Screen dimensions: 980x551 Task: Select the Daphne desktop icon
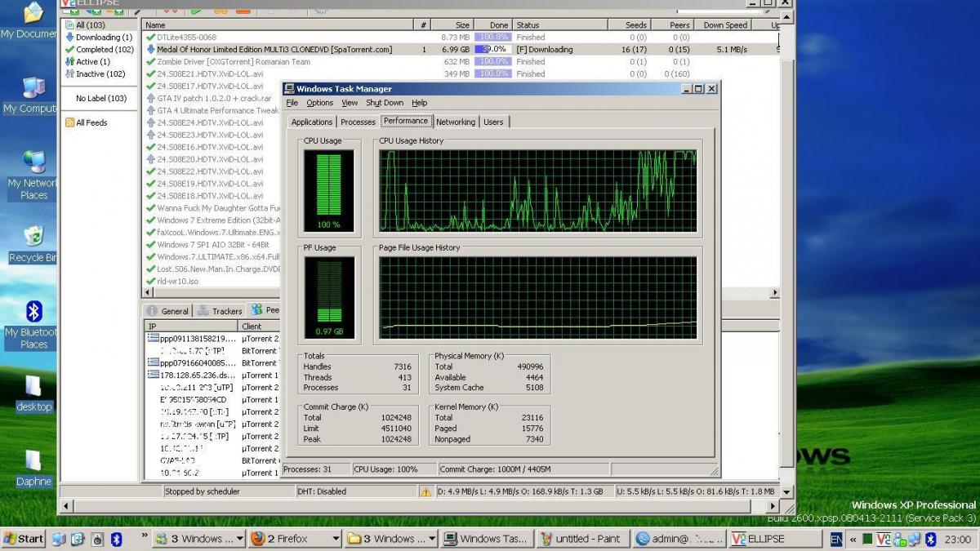33,468
